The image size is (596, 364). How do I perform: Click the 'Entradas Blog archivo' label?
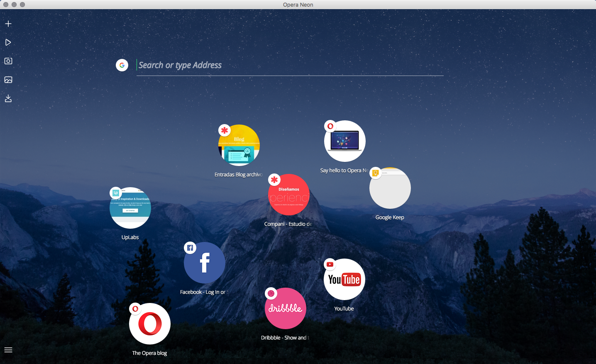[239, 175]
